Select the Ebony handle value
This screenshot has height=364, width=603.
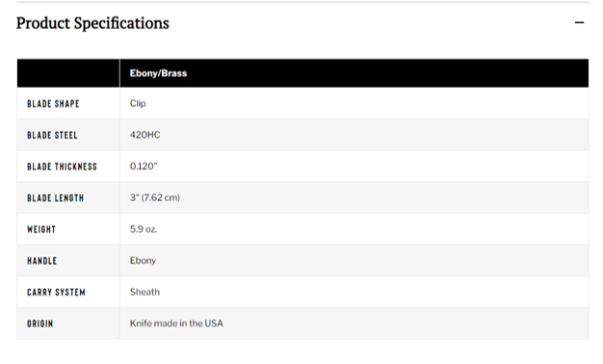[x=143, y=261]
